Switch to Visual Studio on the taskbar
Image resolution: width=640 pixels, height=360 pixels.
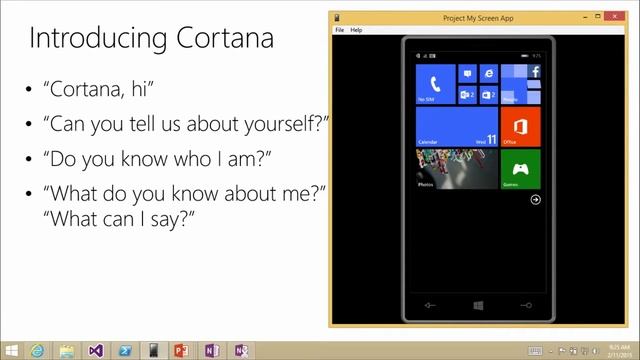point(96,351)
